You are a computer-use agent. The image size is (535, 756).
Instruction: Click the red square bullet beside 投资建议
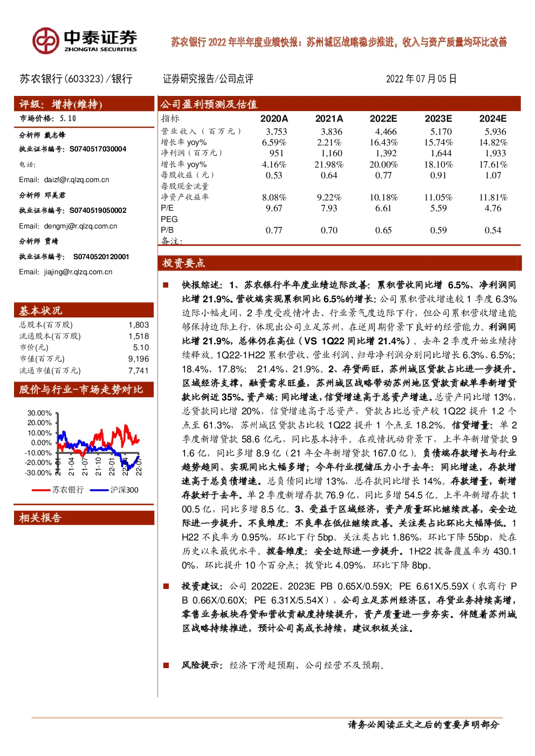[166, 586]
